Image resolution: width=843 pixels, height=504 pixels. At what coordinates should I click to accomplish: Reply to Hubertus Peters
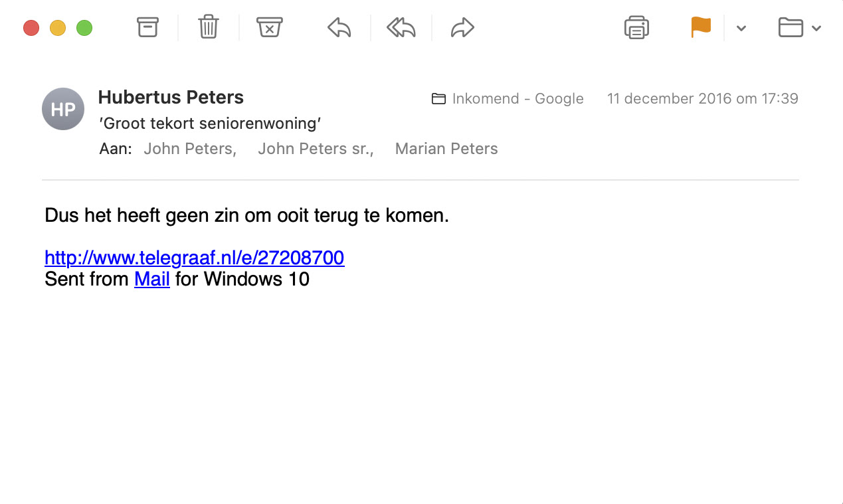click(x=339, y=27)
